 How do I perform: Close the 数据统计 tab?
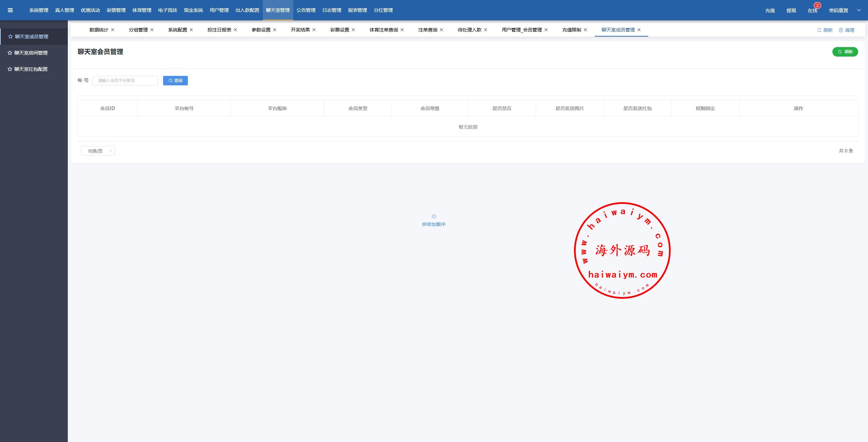coord(113,30)
